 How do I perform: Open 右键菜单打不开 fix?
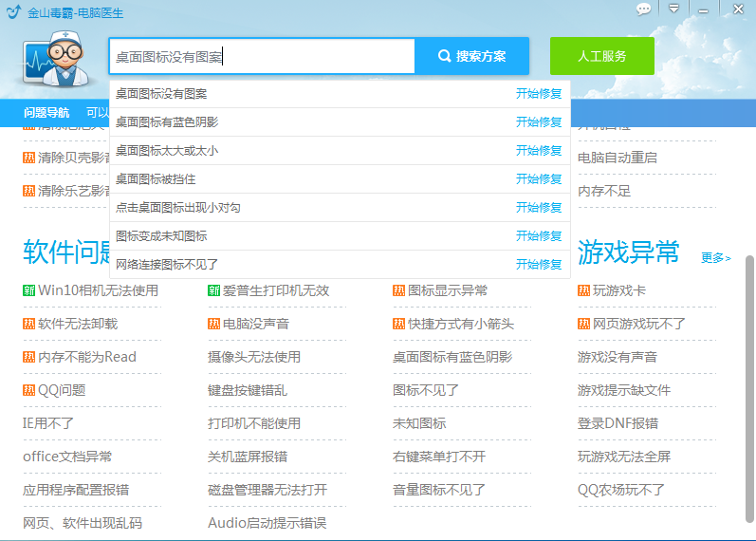pos(439,457)
